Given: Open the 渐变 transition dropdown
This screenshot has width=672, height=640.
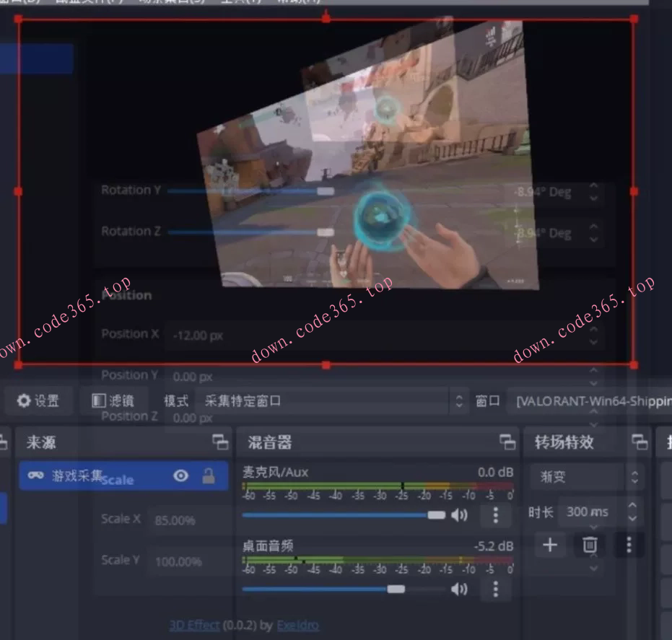Looking at the screenshot, I should pyautogui.click(x=587, y=476).
